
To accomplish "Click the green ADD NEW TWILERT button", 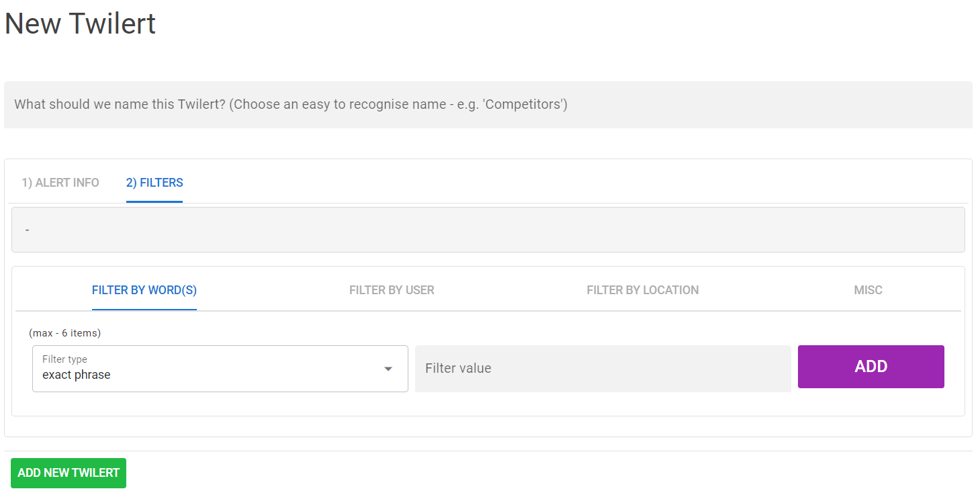I will tap(69, 473).
